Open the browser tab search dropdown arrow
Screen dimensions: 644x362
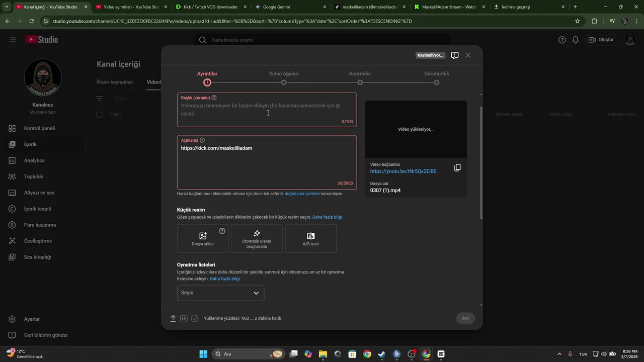coord(7,7)
